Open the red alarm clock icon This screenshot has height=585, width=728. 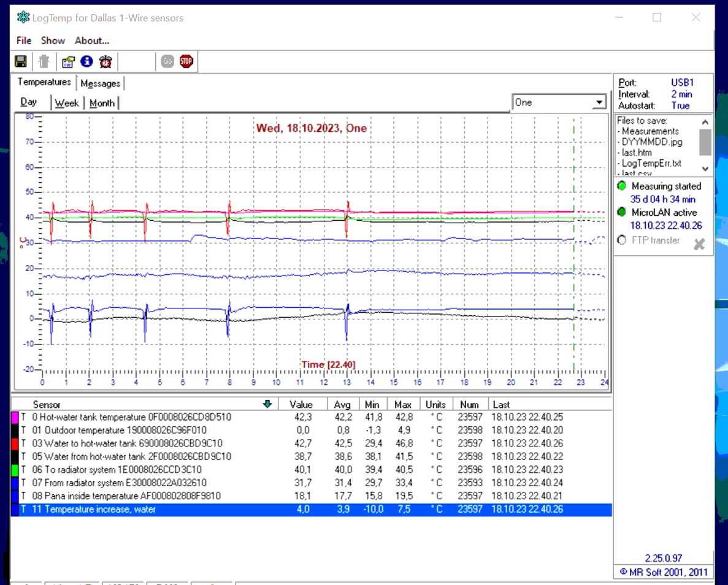106,61
